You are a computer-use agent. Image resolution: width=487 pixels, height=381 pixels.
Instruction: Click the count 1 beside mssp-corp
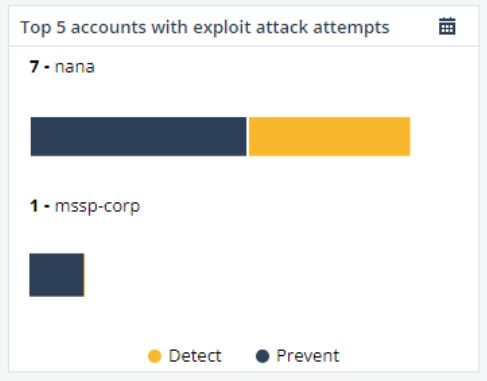click(34, 206)
